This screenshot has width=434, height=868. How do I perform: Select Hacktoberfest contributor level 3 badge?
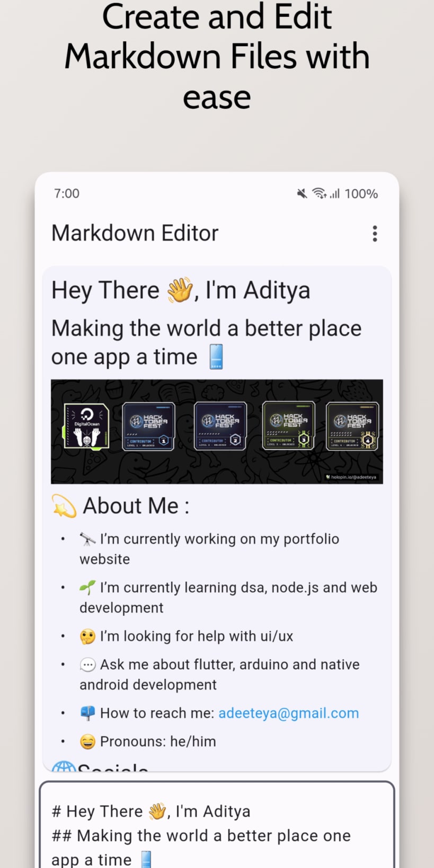288,426
